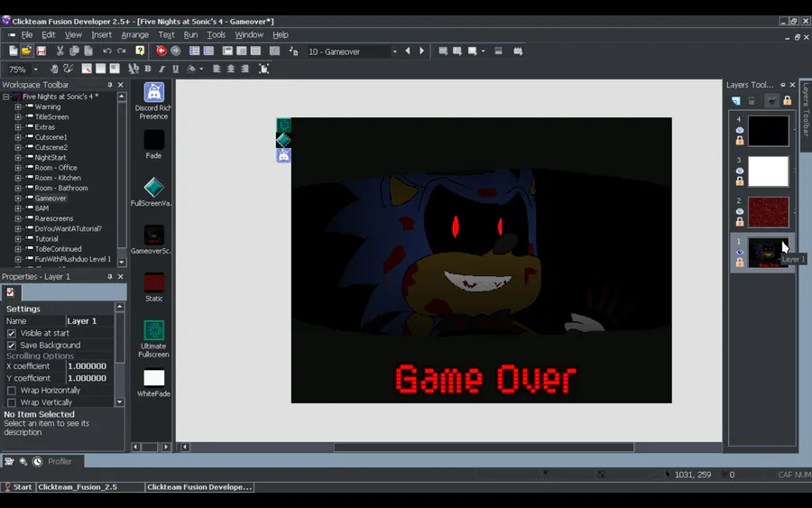This screenshot has width=812, height=508.
Task: Select the 8AM frame in tree
Action: 42,208
